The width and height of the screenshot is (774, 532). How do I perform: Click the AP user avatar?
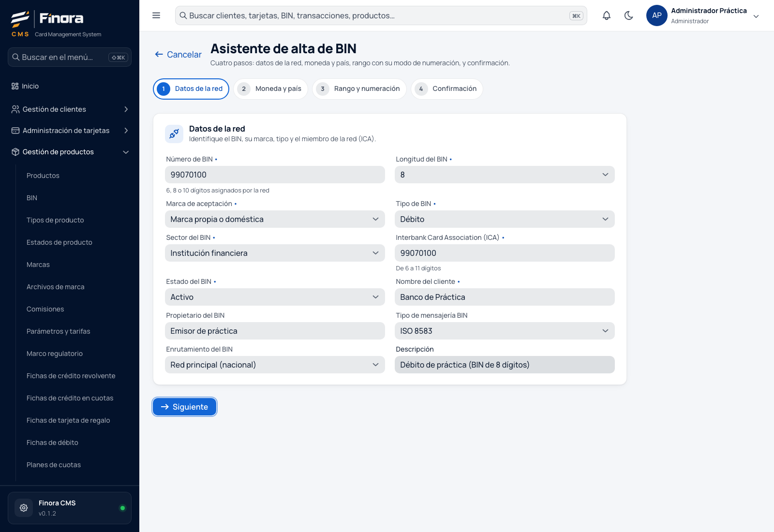coord(657,15)
